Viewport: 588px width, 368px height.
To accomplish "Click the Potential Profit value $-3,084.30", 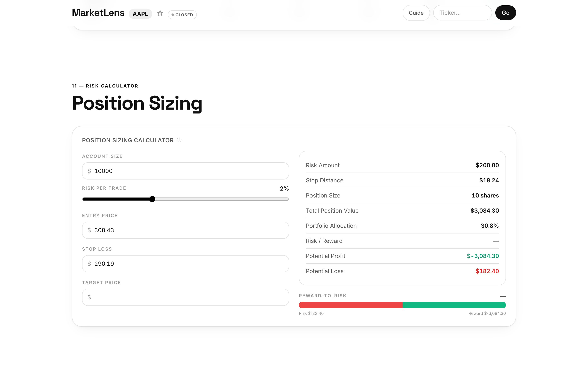I will coord(483,256).
